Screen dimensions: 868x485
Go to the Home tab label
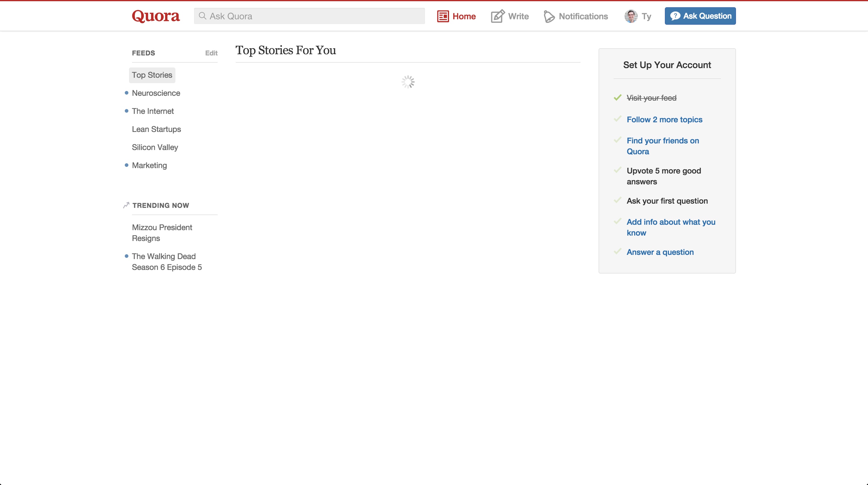[x=464, y=16]
